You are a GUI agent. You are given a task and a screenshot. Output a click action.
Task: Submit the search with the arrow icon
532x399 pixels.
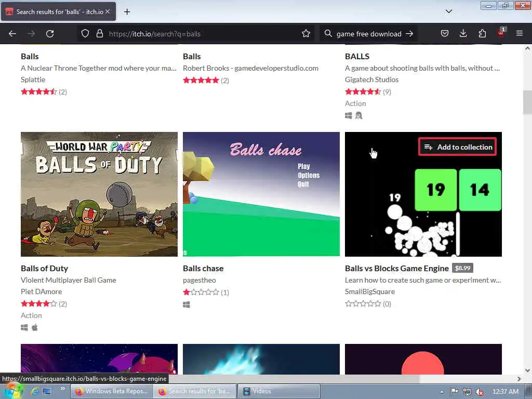(x=409, y=34)
